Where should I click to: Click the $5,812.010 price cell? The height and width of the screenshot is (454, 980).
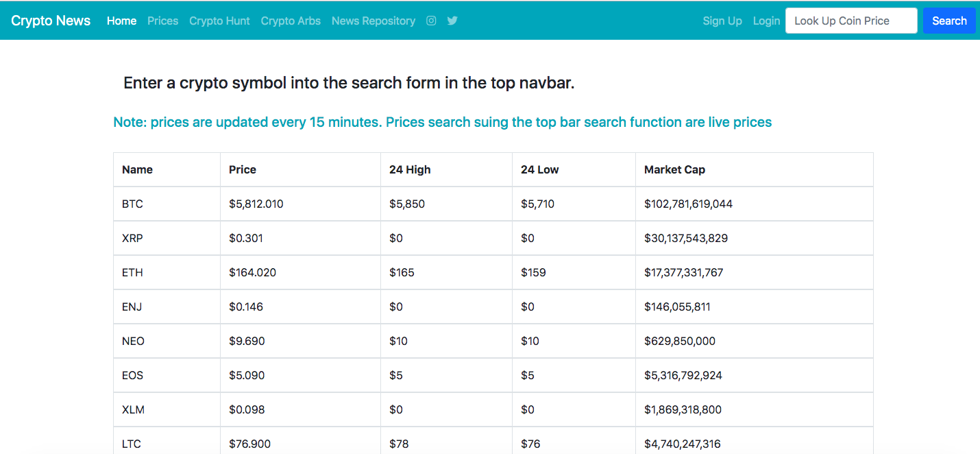click(300, 204)
